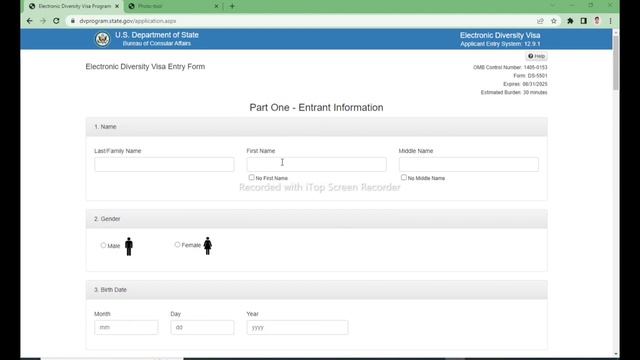Select the Female radio button
640x360 pixels.
(177, 245)
